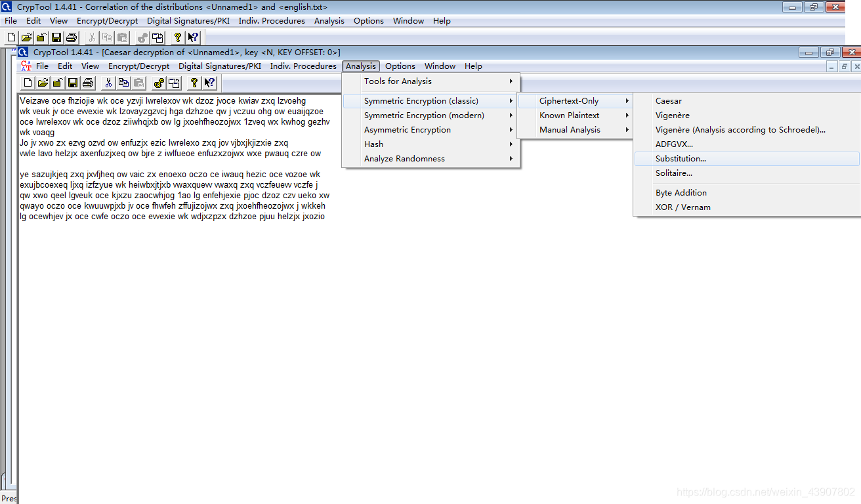Click New document icon in Correlation window toolbar

tap(11, 37)
